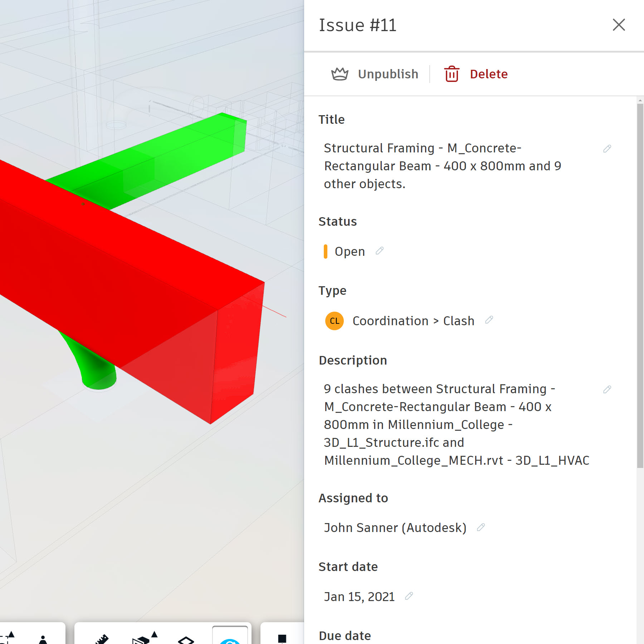Open the Coordination > Clash type selector
The width and height of the screenshot is (644, 644).
[x=413, y=321]
